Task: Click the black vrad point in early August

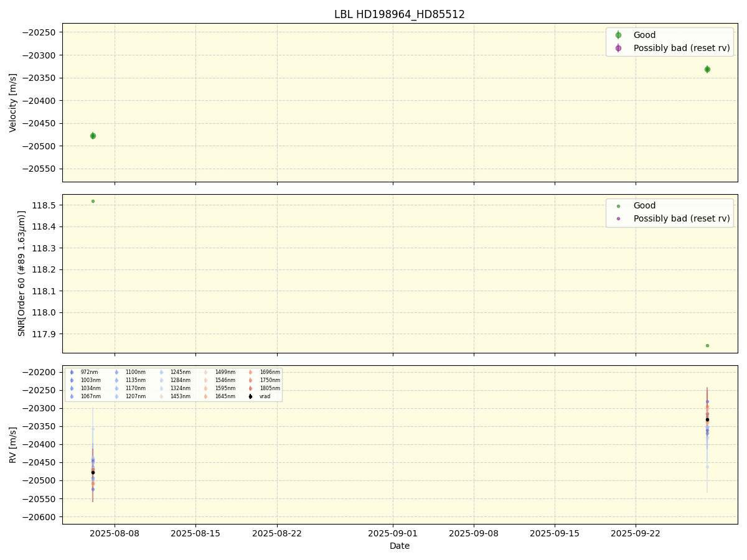Action: [x=93, y=472]
